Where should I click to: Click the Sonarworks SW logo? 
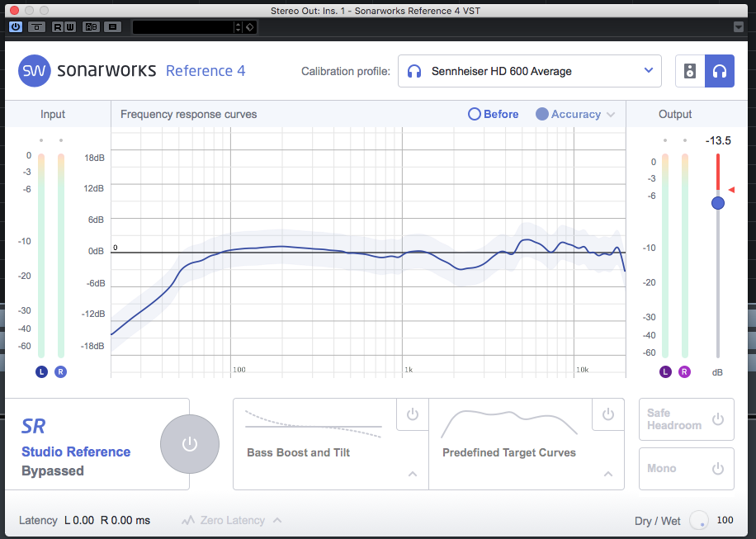click(x=34, y=71)
